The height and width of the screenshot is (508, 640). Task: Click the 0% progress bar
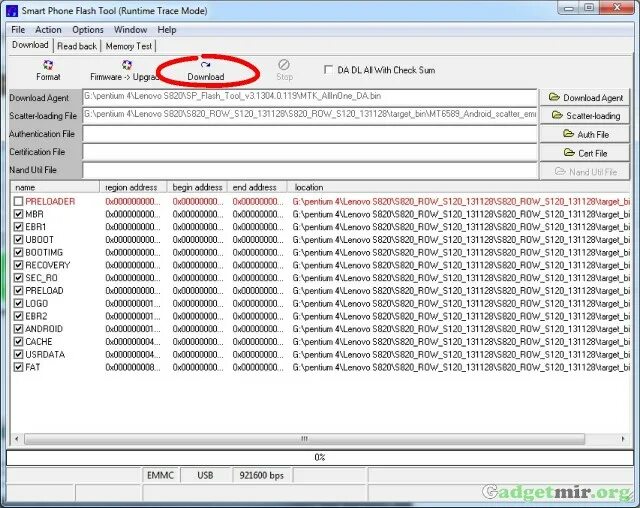point(320,457)
